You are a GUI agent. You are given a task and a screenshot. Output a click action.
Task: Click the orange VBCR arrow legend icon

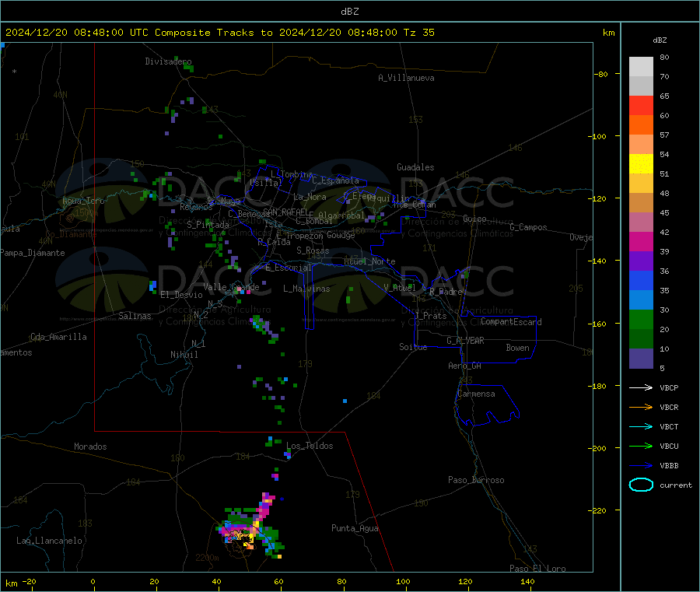pyautogui.click(x=641, y=407)
